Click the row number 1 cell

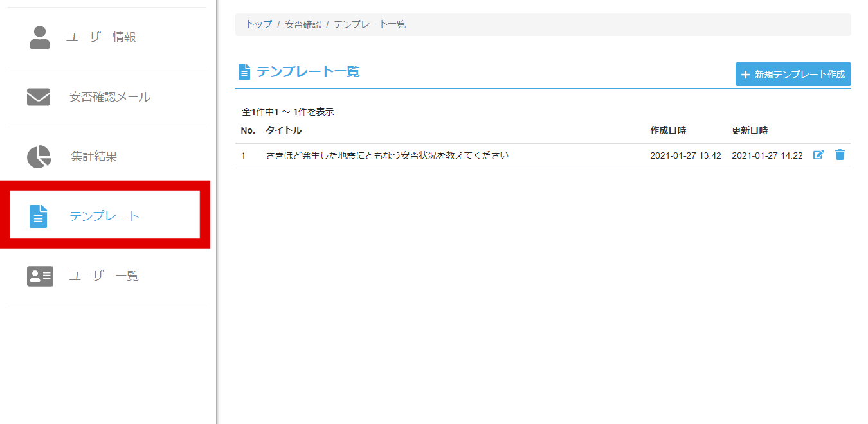244,155
